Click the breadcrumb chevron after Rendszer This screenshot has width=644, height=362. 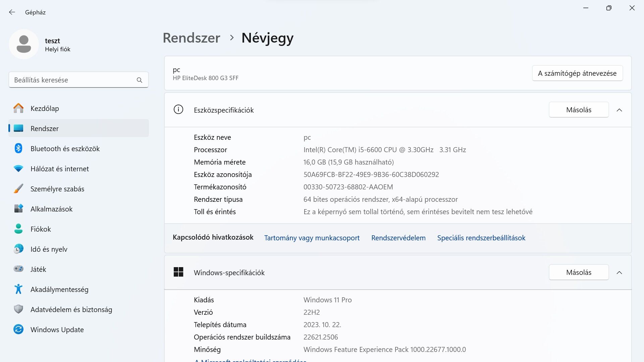tap(232, 38)
